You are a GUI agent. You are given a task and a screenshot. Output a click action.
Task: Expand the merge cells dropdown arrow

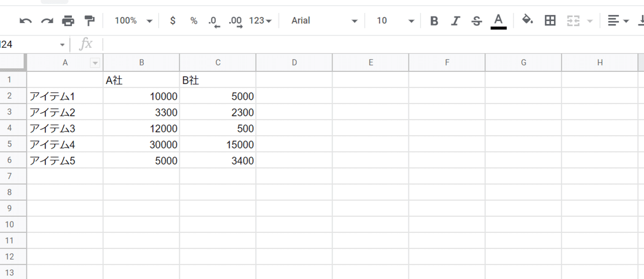click(590, 21)
